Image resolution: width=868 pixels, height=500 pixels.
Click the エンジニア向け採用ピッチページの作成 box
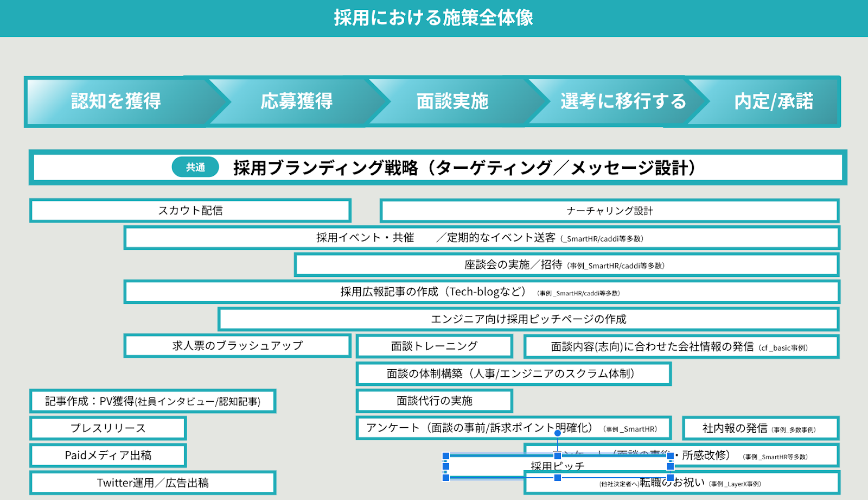529,319
